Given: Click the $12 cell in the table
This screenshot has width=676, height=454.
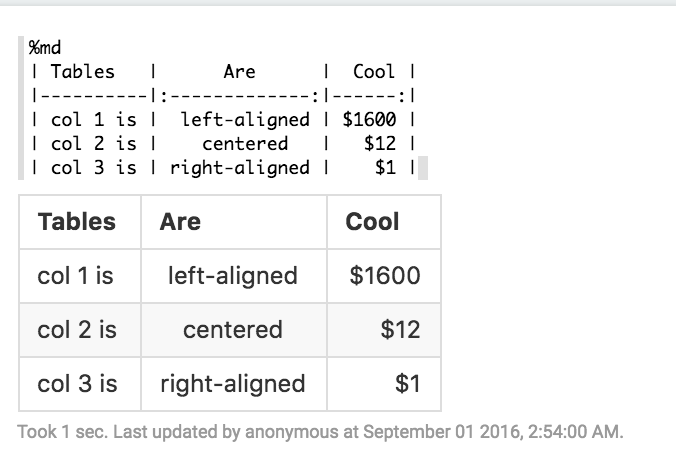Looking at the screenshot, I should point(400,330).
